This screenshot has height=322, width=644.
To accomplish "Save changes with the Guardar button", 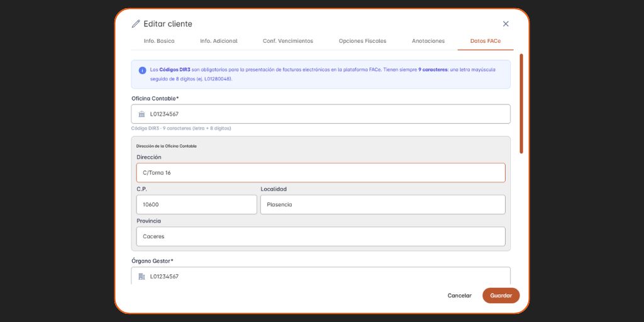I will (x=501, y=296).
